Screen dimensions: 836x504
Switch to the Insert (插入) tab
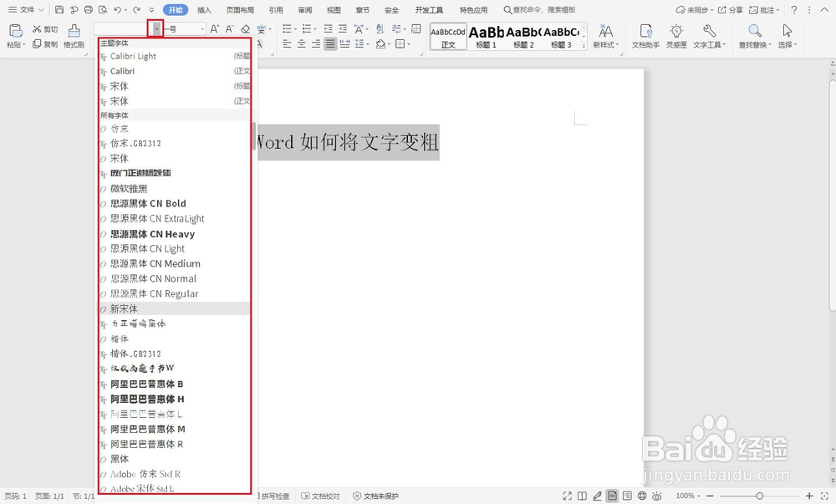click(x=204, y=9)
